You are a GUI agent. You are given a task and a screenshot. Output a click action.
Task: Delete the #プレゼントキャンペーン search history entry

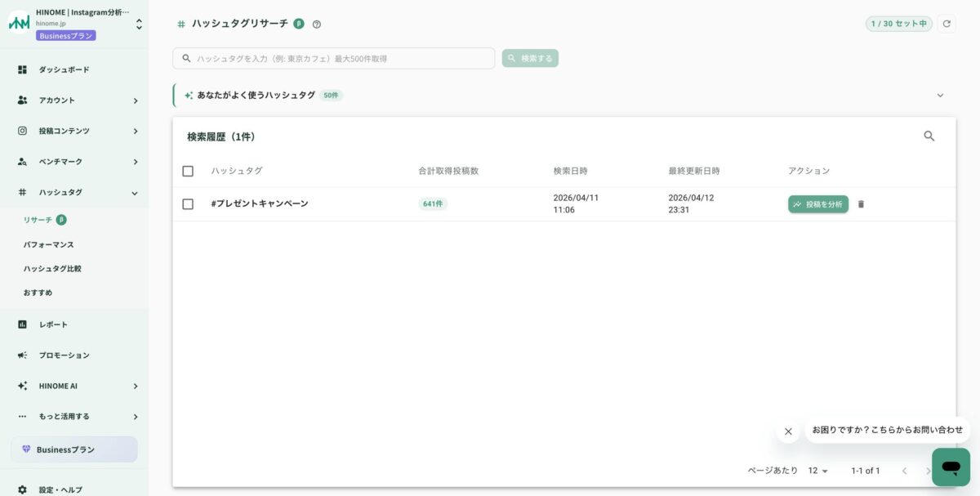tap(862, 205)
